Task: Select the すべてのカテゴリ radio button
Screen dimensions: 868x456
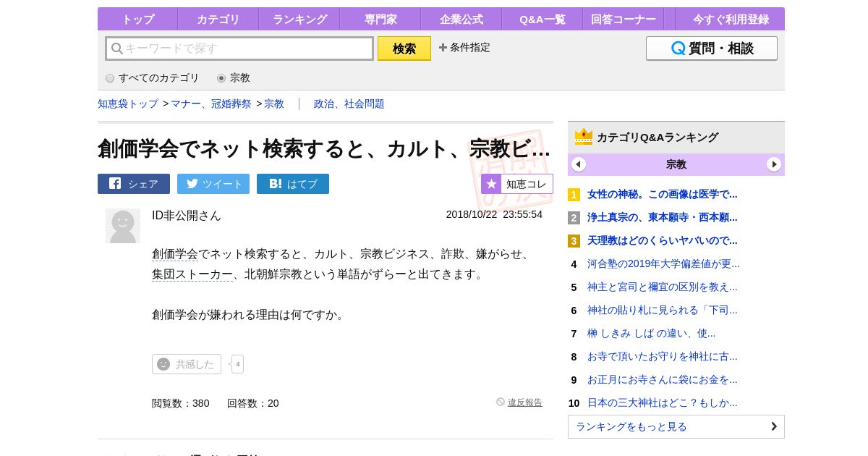Action: pos(110,78)
